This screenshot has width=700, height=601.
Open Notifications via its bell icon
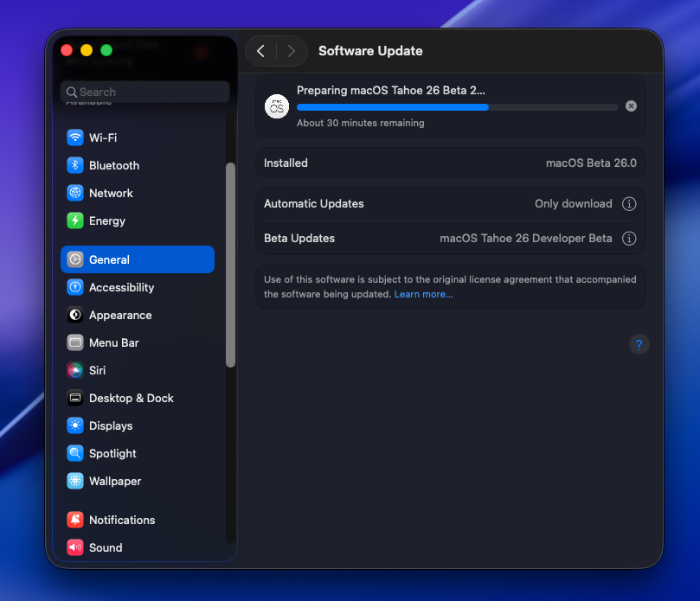75,520
